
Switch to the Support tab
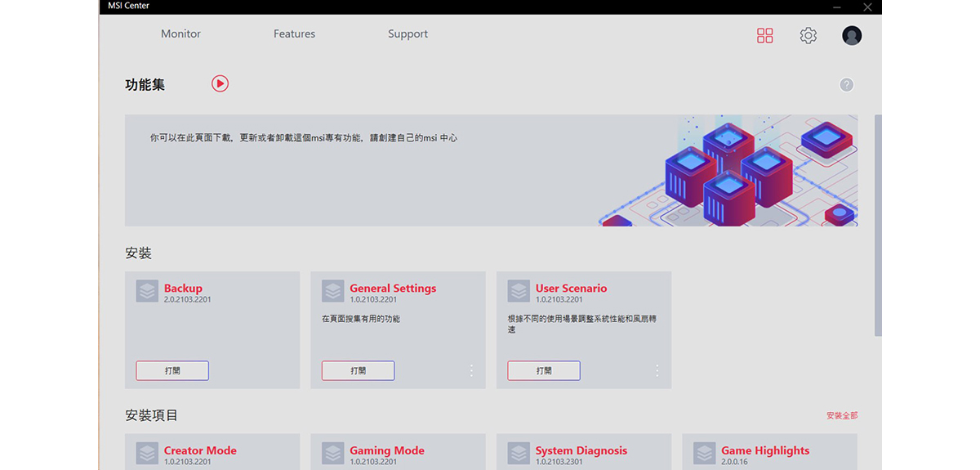[x=408, y=34]
